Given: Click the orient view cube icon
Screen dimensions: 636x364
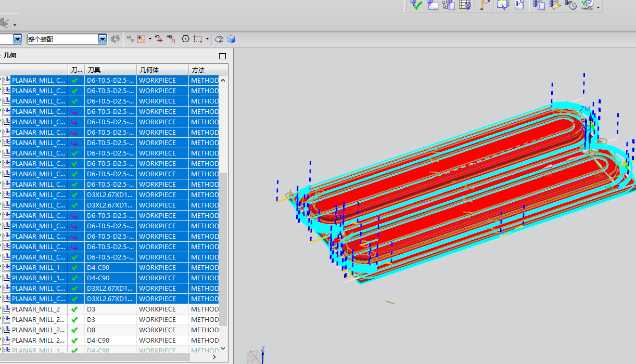Looking at the screenshot, I should pos(5,23).
